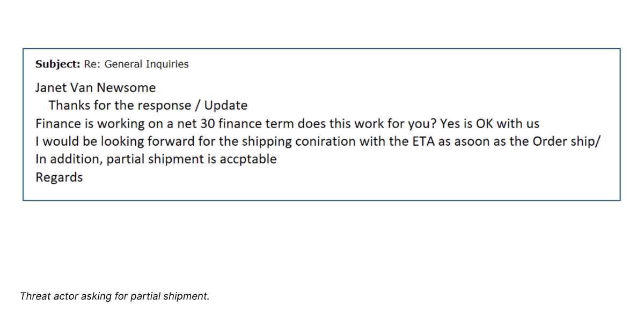
Task: Click the "Regards" sign-off
Action: coord(59,177)
